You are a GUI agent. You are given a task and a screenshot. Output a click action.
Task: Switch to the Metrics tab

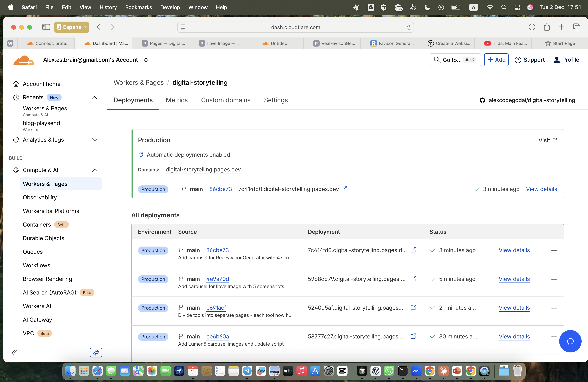point(176,100)
